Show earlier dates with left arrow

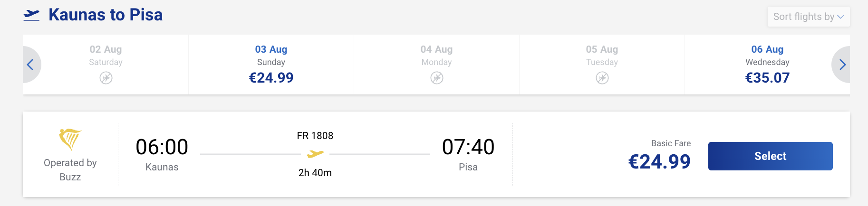pyautogui.click(x=30, y=65)
